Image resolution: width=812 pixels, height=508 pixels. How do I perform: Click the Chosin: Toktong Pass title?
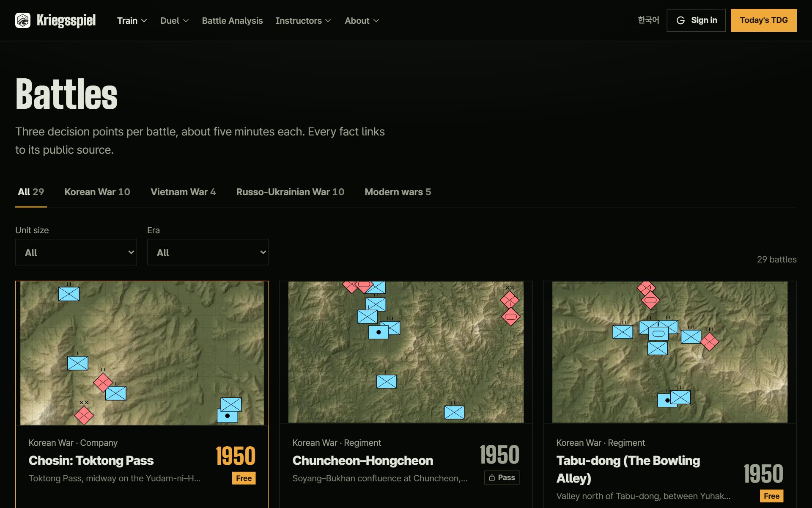(x=91, y=461)
